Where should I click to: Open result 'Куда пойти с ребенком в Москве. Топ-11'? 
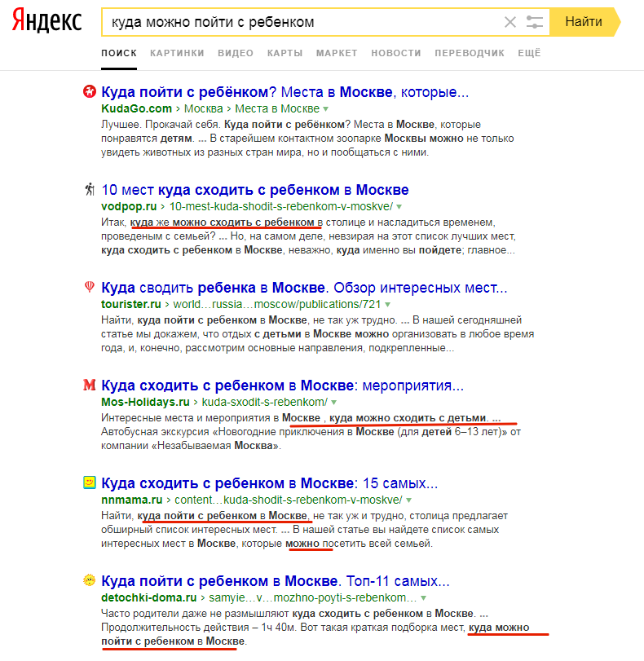[x=276, y=581]
